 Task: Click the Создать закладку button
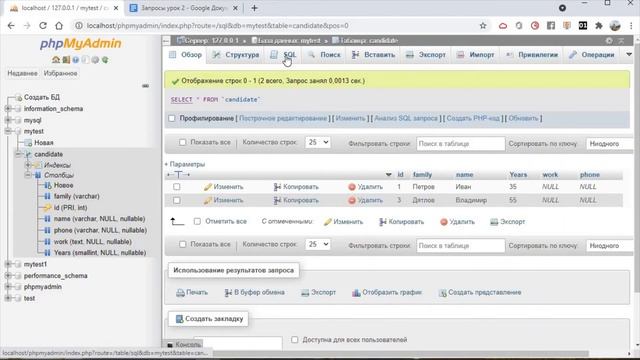coord(209,319)
